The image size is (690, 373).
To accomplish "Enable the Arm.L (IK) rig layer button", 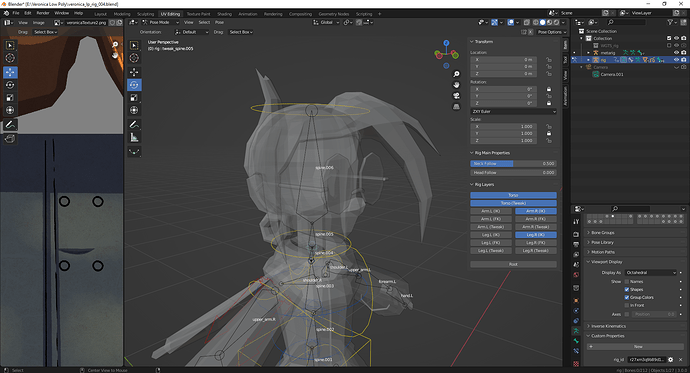I will 491,211.
